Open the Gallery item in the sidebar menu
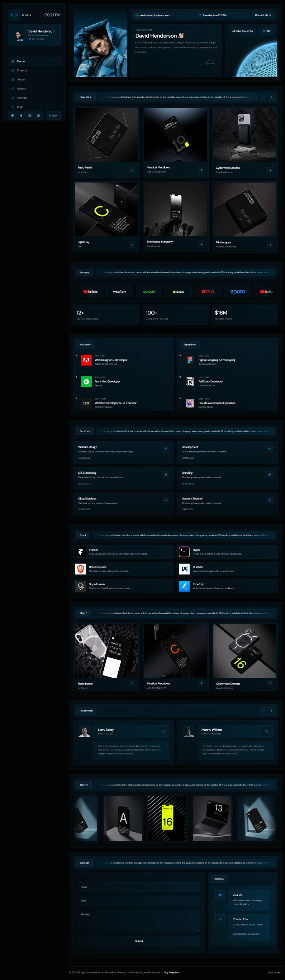Image resolution: width=285 pixels, height=980 pixels. point(21,89)
